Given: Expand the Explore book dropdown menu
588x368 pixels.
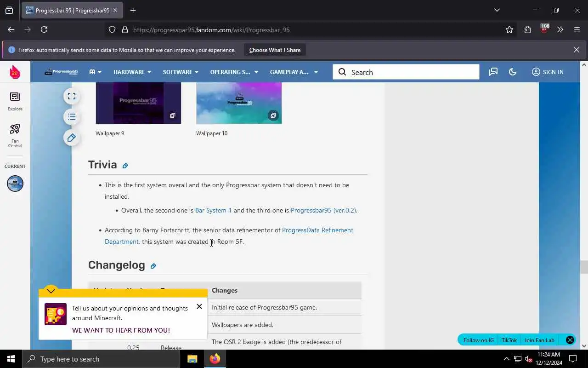Looking at the screenshot, I should 95,72.
